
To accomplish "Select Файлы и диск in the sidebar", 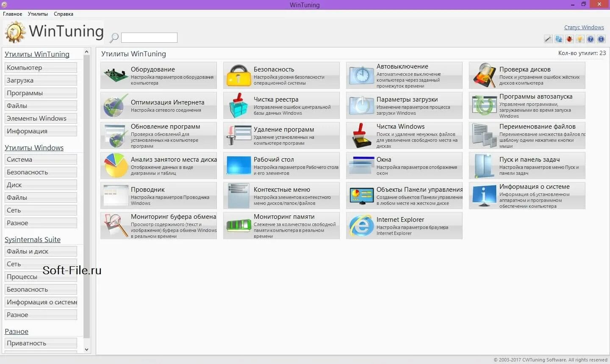I will click(41, 251).
